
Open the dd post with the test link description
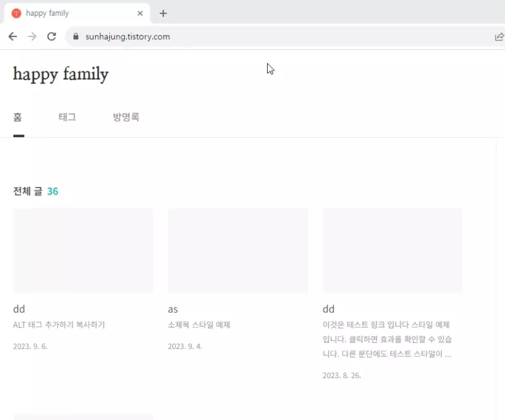(x=328, y=309)
